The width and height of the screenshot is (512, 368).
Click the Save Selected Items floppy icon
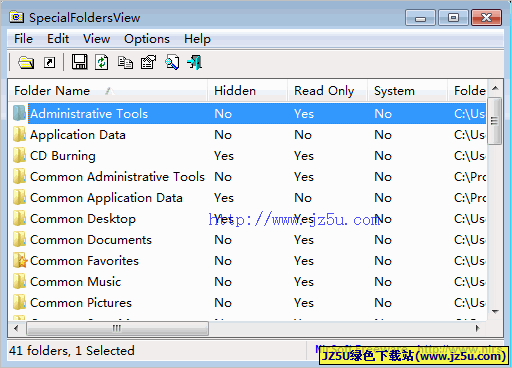79,62
